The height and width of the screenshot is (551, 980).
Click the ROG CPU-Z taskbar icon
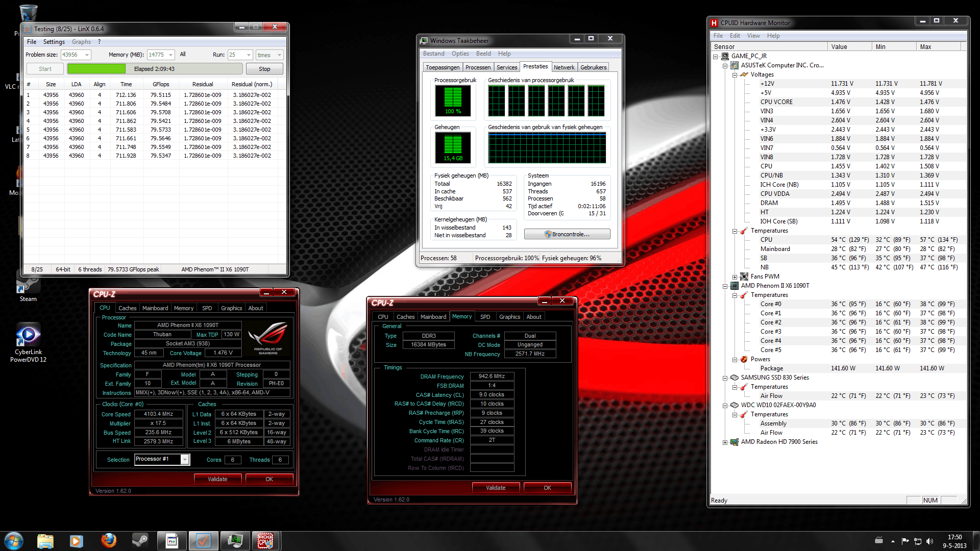(x=265, y=540)
